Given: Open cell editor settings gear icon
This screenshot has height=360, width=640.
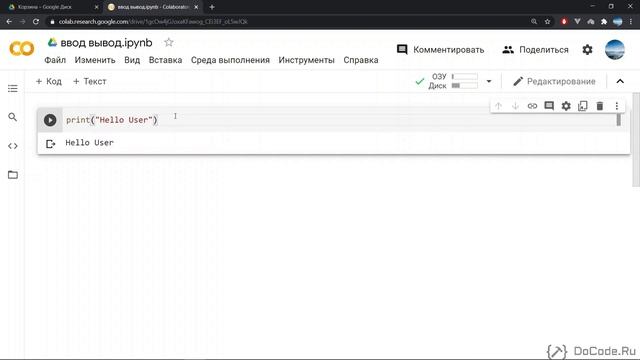Looking at the screenshot, I should pos(566,106).
